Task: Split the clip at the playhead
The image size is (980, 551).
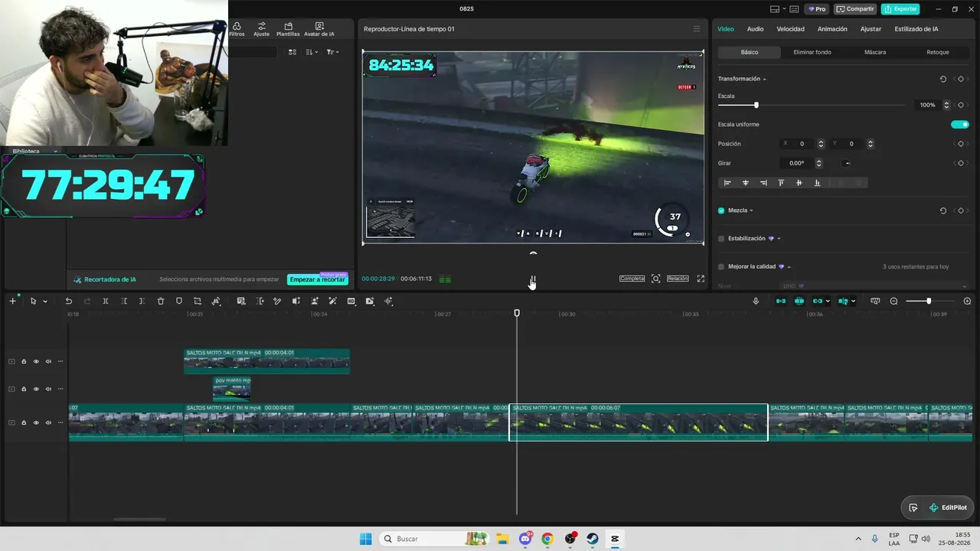Action: (106, 302)
